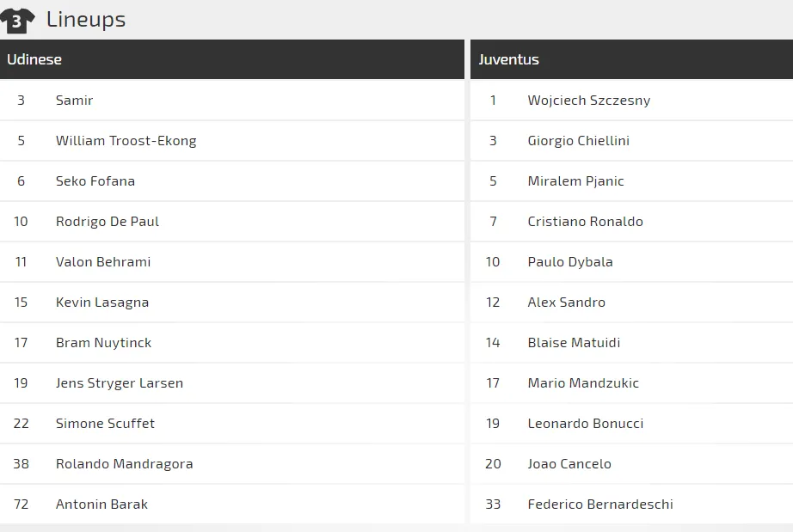Choose William Troost-Ekong from Udinese list
Image resolution: width=793 pixels, height=532 pixels.
pyautogui.click(x=126, y=140)
